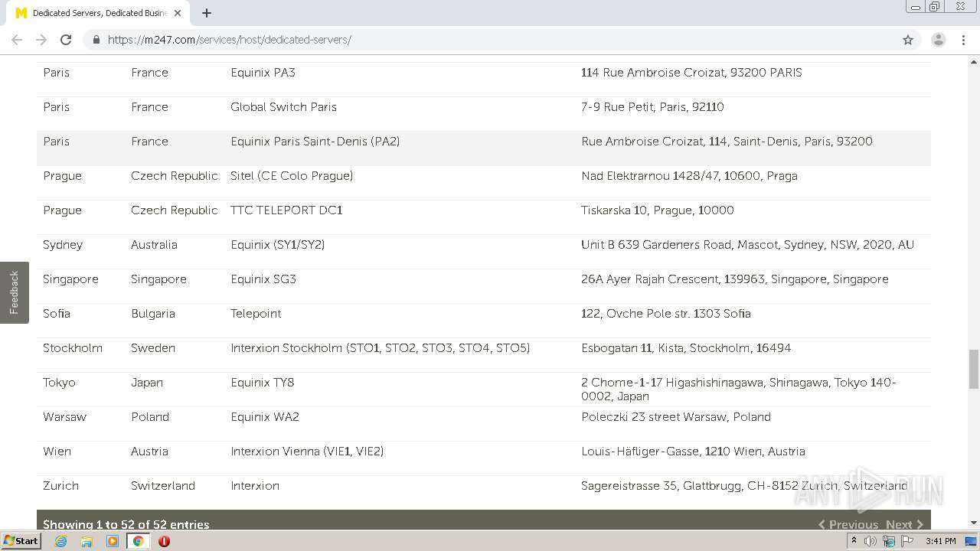
Task: Select the Dedicated Servers browser tab
Action: pyautogui.click(x=100, y=13)
